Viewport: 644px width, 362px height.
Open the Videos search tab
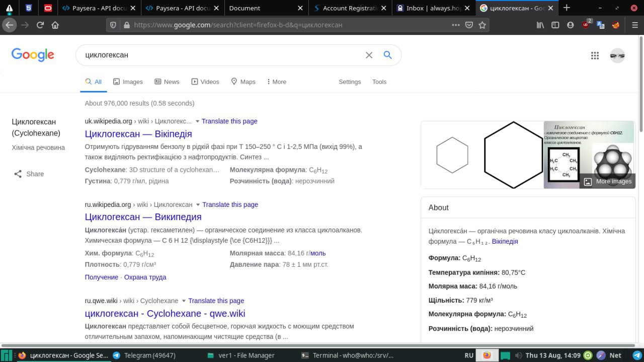point(205,82)
